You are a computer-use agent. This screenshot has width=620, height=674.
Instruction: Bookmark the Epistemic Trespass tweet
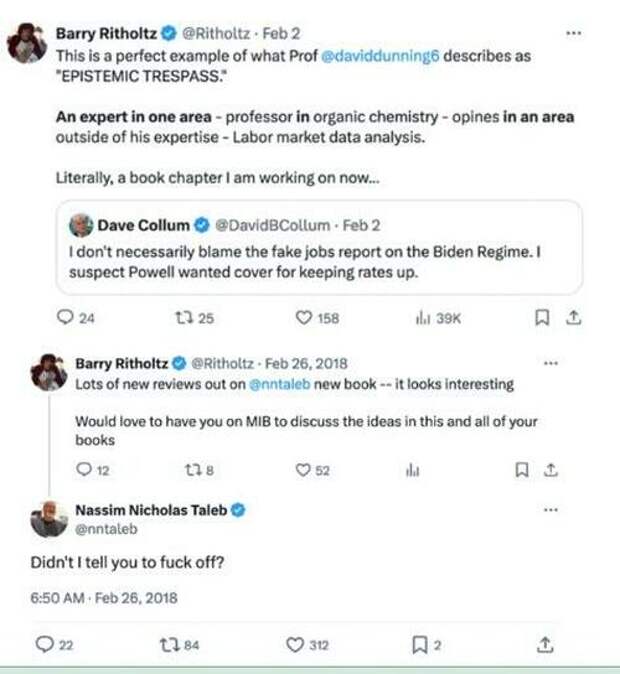(541, 319)
